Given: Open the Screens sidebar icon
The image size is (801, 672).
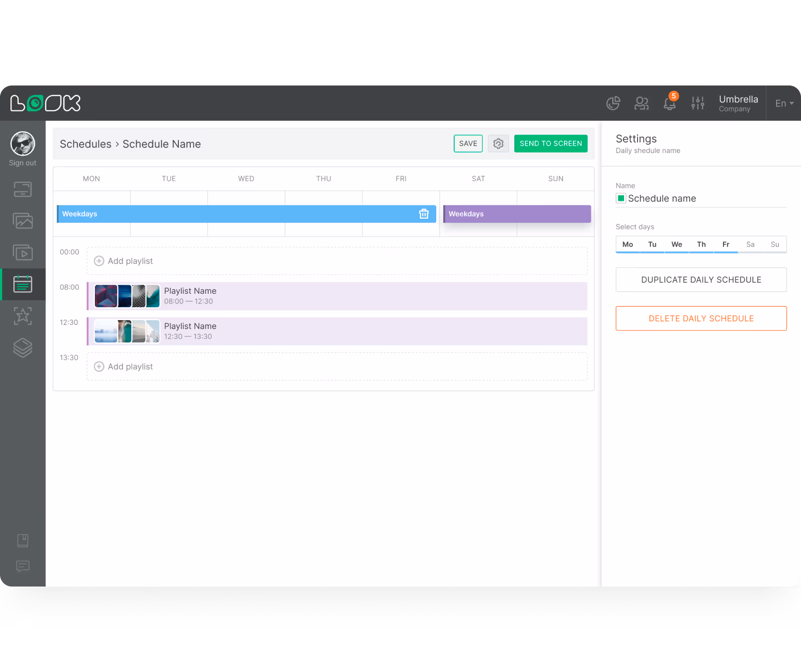Looking at the screenshot, I should (x=23, y=189).
